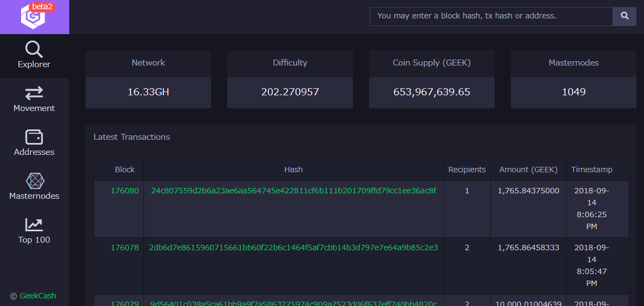Open the Top 100 chart icon
This screenshot has height=306, width=644.
[x=34, y=225]
